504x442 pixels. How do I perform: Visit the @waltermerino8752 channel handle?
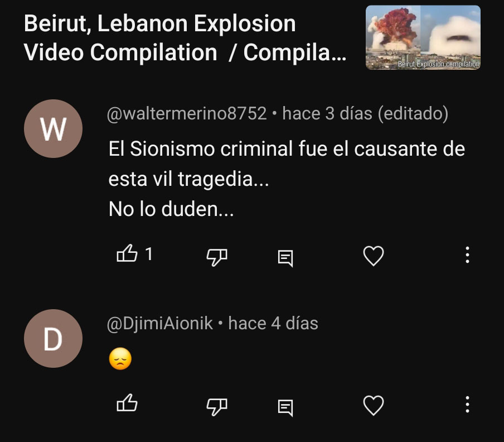[x=187, y=113]
